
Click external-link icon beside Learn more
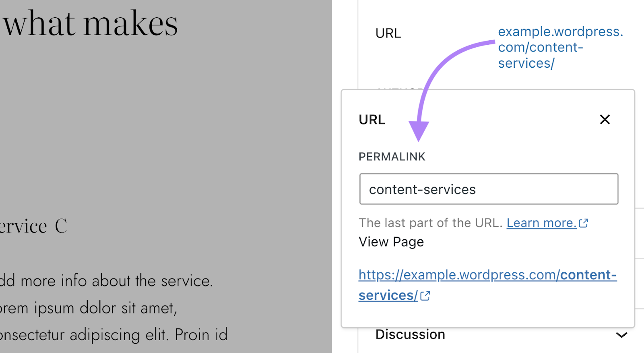coord(584,223)
